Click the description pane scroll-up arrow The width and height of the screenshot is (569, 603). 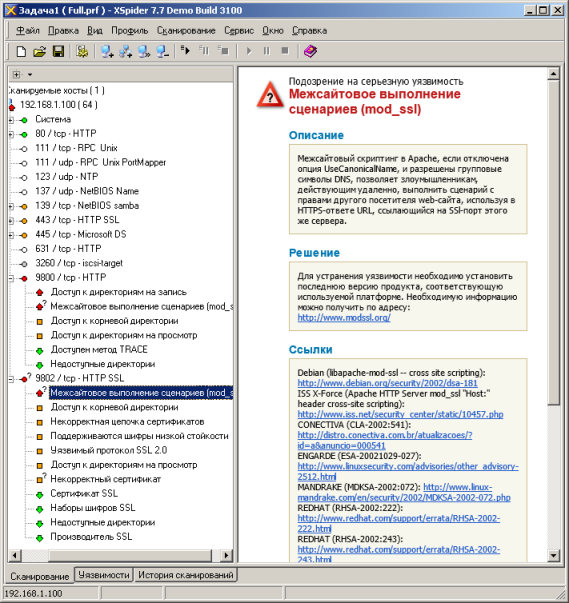(553, 73)
